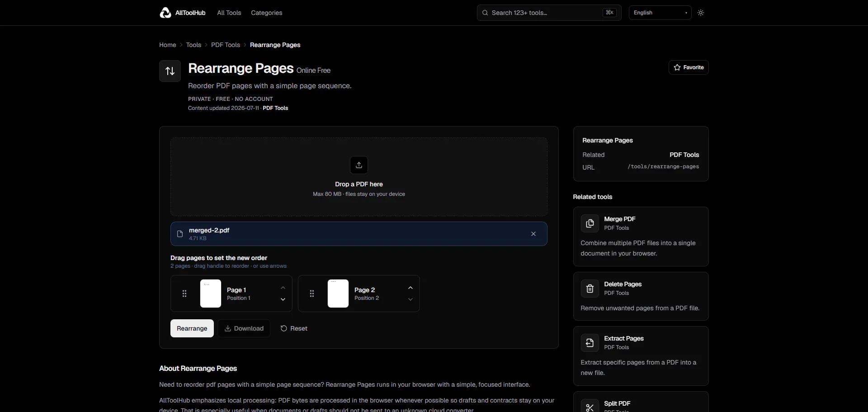868x412 pixels.
Task: Click the file icon beside merged-2.pdf
Action: (180, 234)
